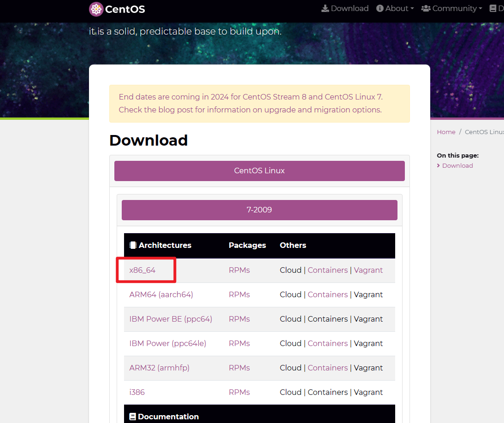This screenshot has height=423, width=504.
Task: Expand the Community dropdown menu
Action: (451, 8)
